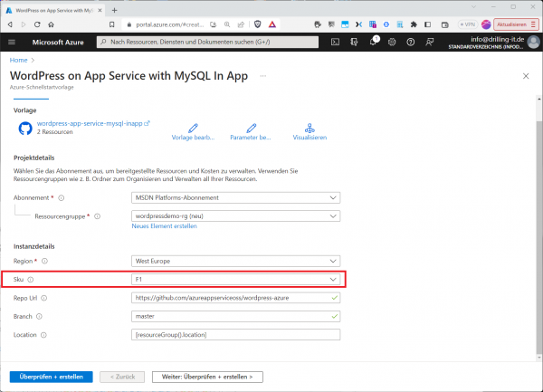The height and width of the screenshot is (392, 543).
Task: Click Visualisieren link
Action: 310,132
